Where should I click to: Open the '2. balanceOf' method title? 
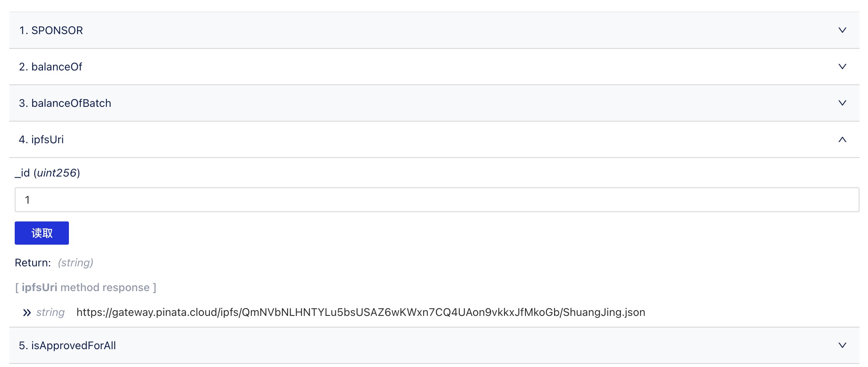point(51,67)
